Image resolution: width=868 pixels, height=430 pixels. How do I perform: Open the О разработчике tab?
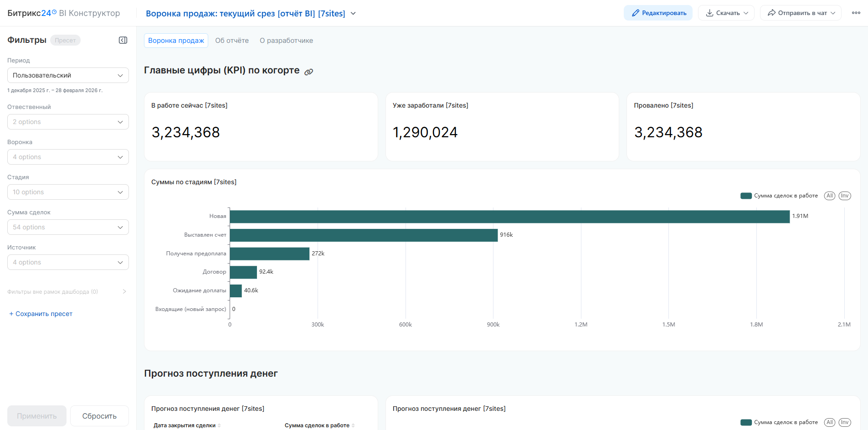coord(286,41)
